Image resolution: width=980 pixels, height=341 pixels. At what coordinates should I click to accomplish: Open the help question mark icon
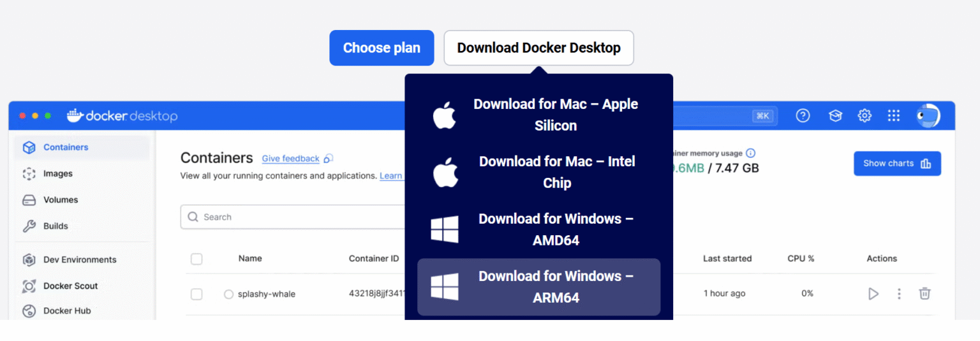click(803, 115)
